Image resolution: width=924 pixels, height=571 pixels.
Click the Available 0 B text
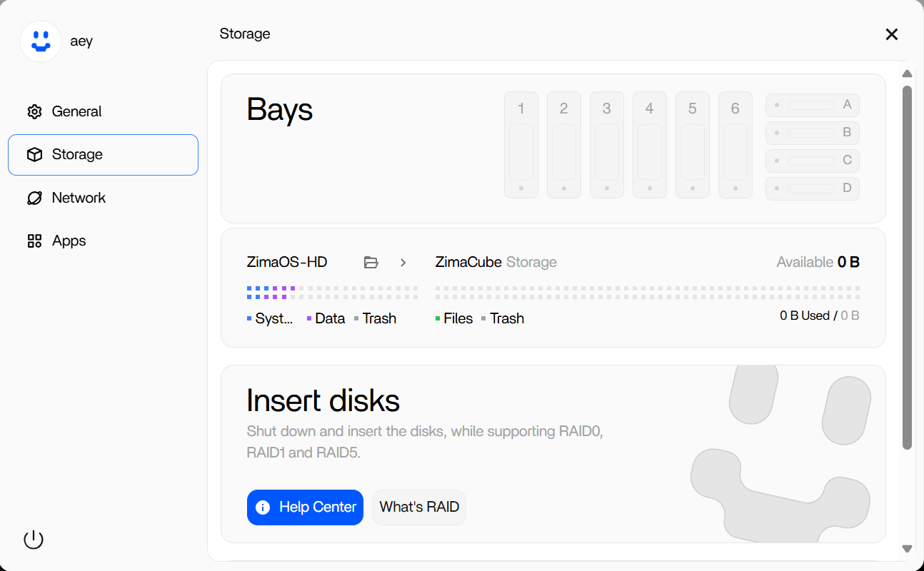tap(818, 262)
